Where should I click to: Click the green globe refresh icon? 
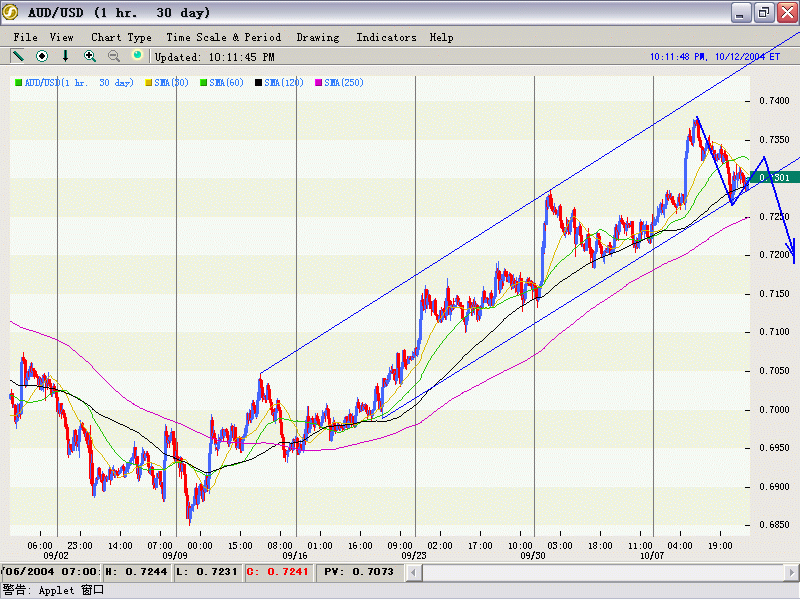pos(137,56)
